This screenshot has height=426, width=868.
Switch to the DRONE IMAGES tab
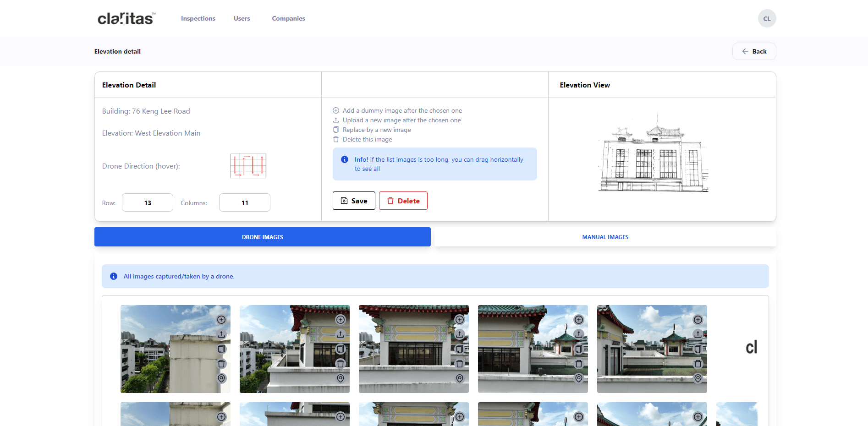click(x=263, y=237)
